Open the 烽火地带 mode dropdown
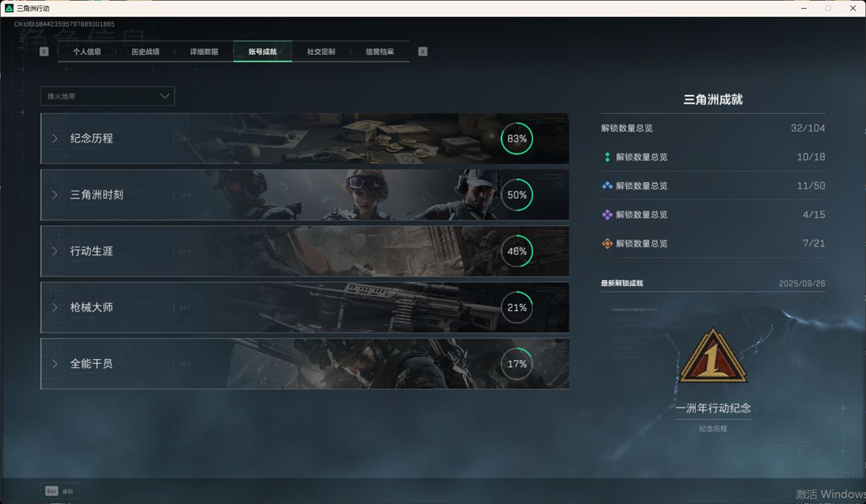This screenshot has width=866, height=504. [108, 96]
